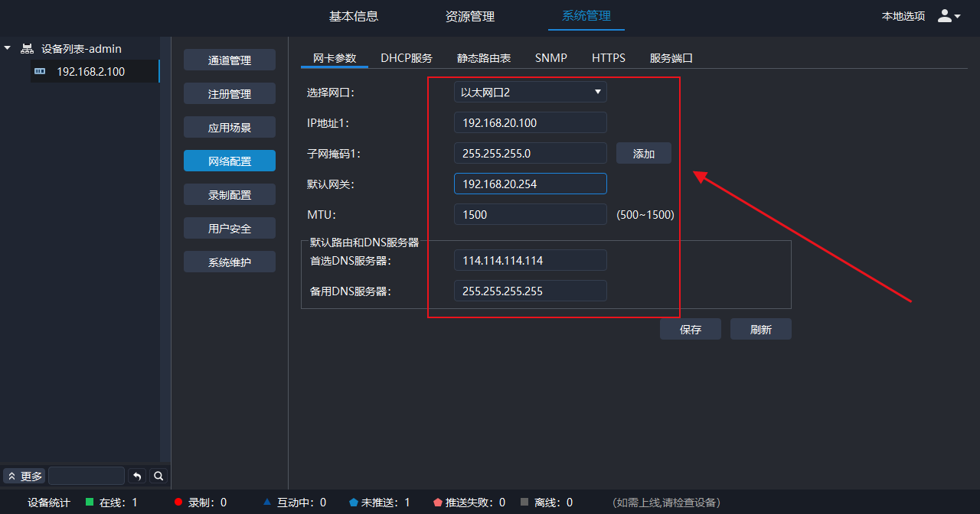This screenshot has height=514, width=980.
Task: Click the 子网掩码1 input field
Action: pos(530,153)
